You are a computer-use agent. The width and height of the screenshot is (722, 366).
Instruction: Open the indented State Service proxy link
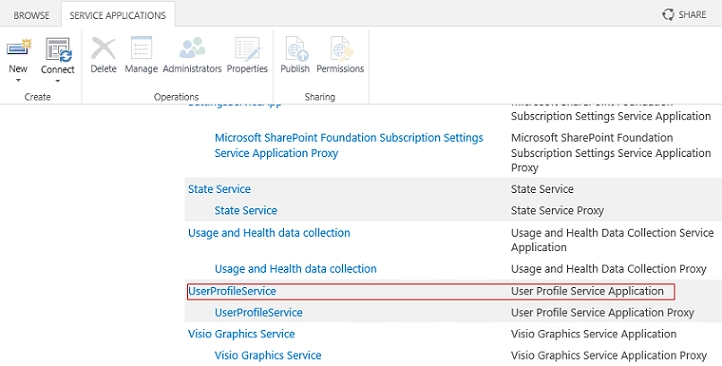246,210
